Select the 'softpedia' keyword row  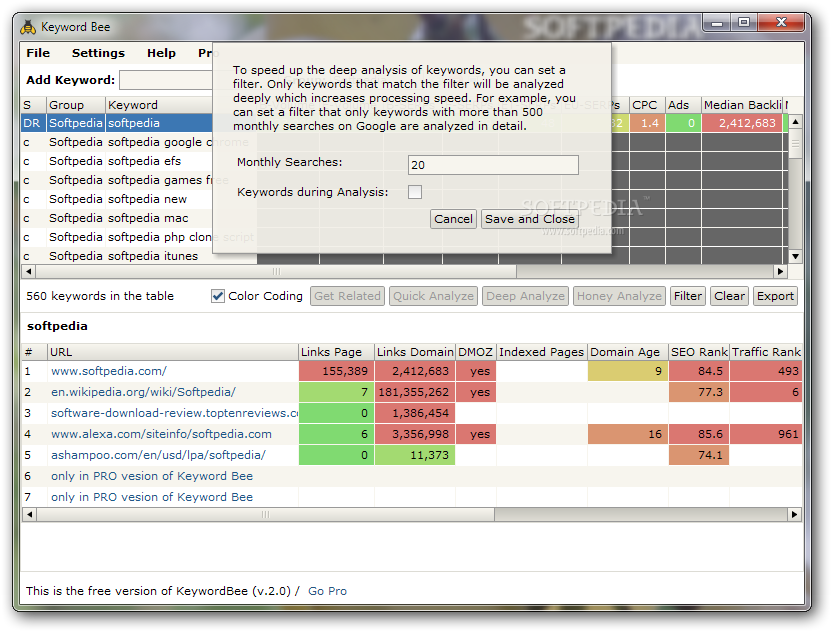[x=117, y=123]
